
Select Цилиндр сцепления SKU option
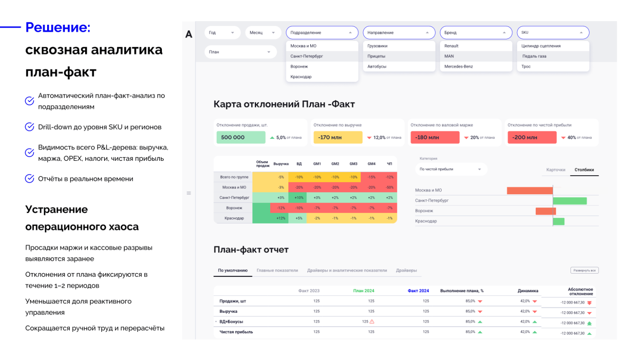coord(553,46)
